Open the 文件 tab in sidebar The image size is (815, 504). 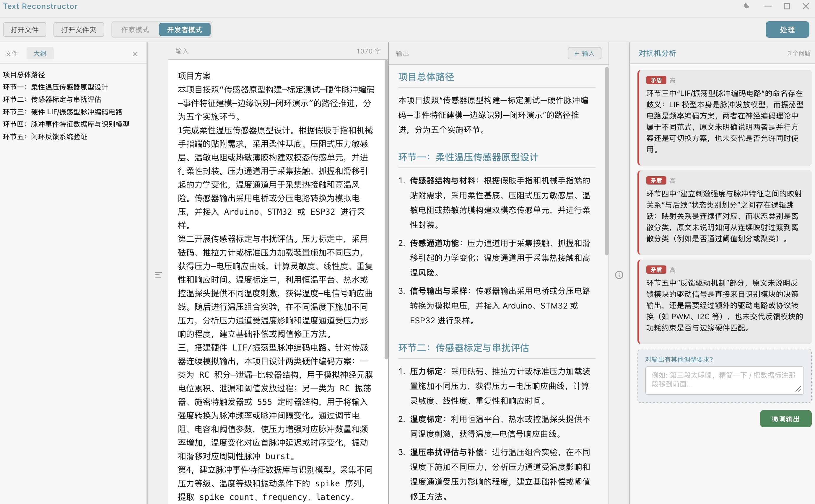tap(12, 53)
